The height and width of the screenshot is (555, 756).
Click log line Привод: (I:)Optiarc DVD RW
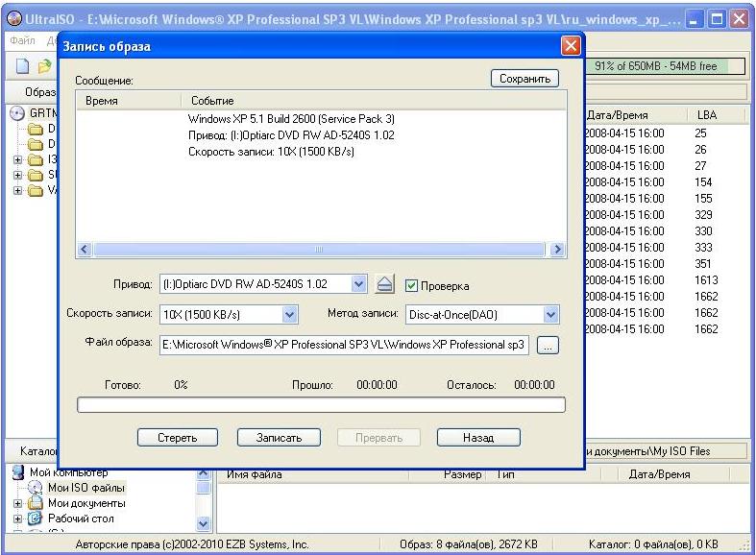[x=291, y=135]
